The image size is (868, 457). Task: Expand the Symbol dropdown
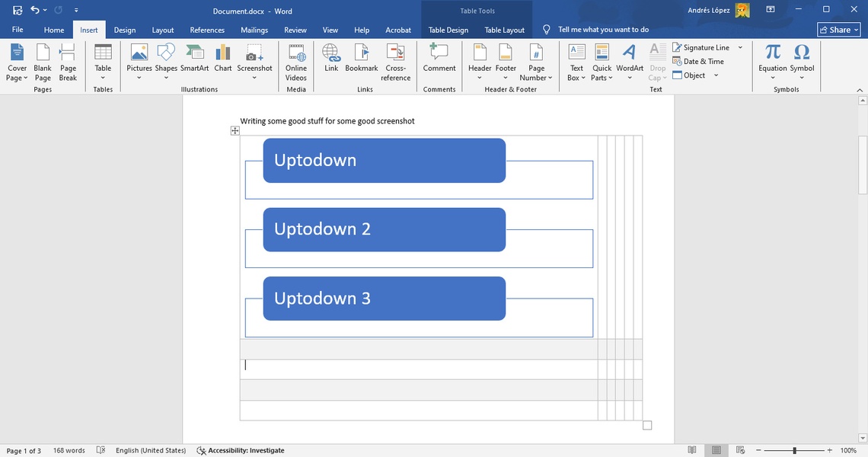tap(802, 77)
